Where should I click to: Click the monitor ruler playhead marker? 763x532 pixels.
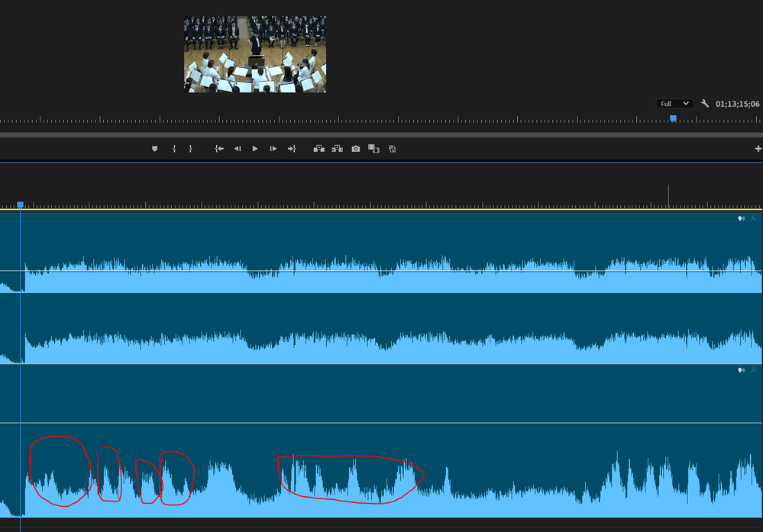click(673, 118)
